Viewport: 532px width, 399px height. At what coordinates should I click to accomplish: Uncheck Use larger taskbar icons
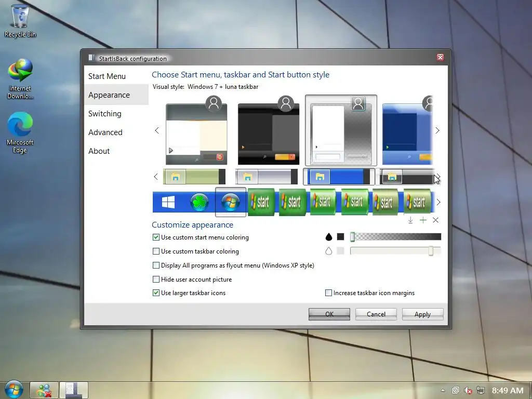[x=156, y=293]
